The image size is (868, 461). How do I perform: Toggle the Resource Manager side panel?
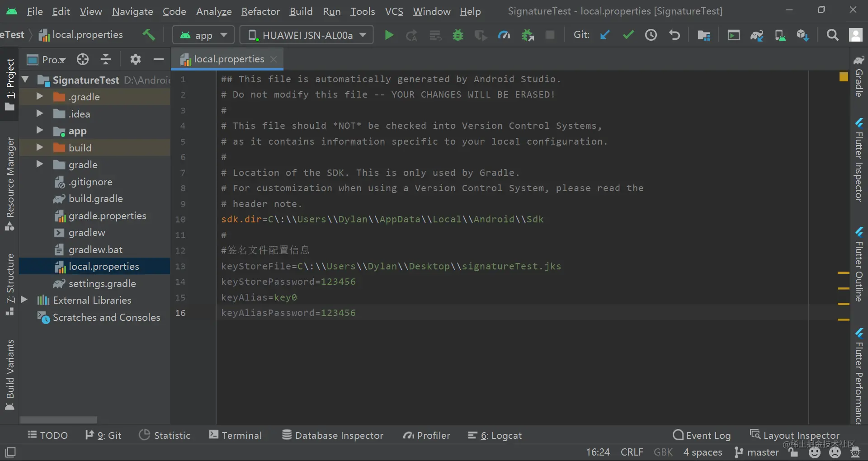[10, 183]
